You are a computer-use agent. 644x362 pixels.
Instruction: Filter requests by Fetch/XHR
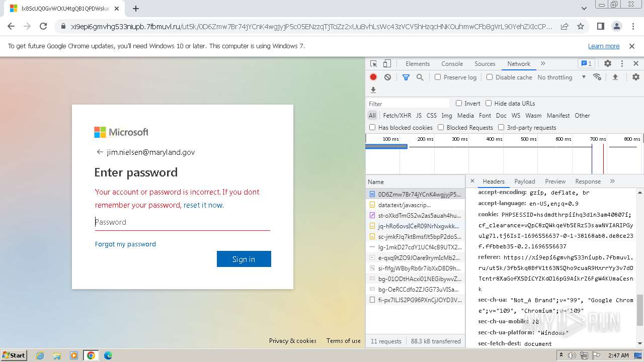pyautogui.click(x=397, y=115)
